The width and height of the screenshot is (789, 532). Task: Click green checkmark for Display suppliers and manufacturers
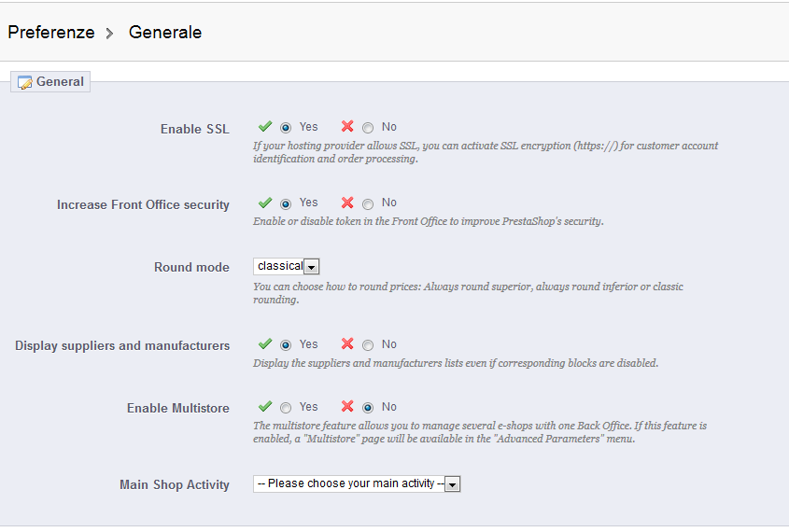(265, 344)
